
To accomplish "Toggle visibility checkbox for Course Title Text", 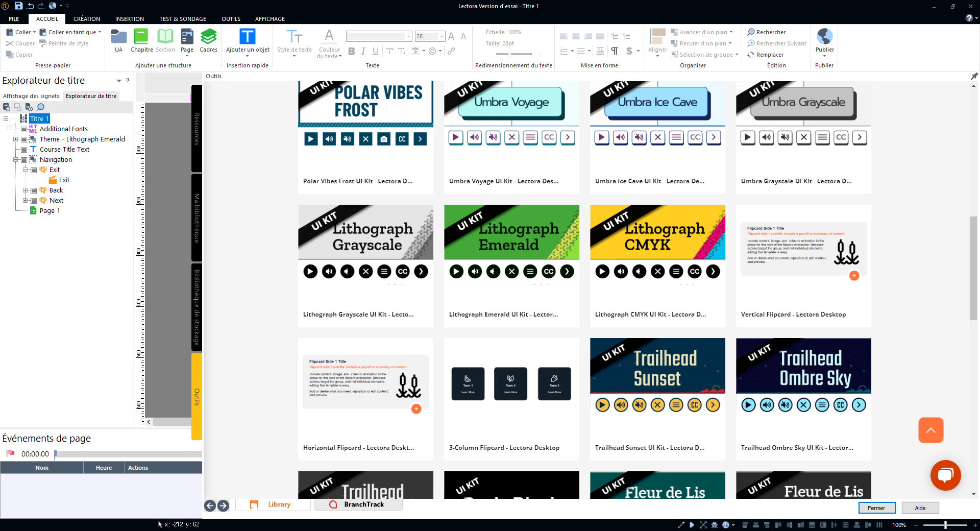I will point(24,150).
